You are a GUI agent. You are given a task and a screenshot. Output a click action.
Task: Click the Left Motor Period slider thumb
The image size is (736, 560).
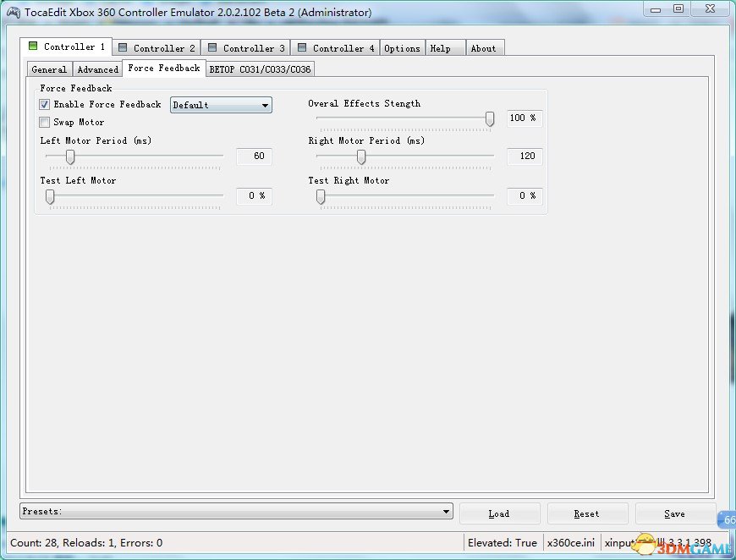click(x=70, y=157)
